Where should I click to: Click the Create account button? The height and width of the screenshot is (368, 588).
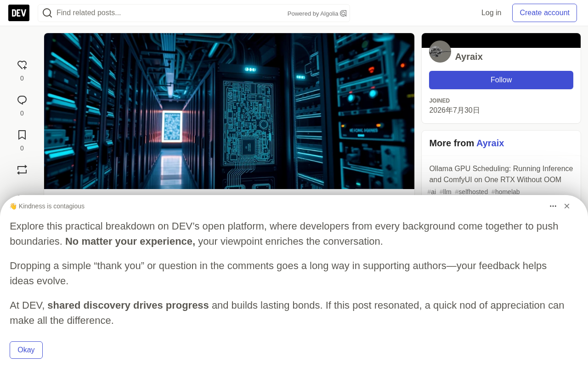click(x=544, y=13)
